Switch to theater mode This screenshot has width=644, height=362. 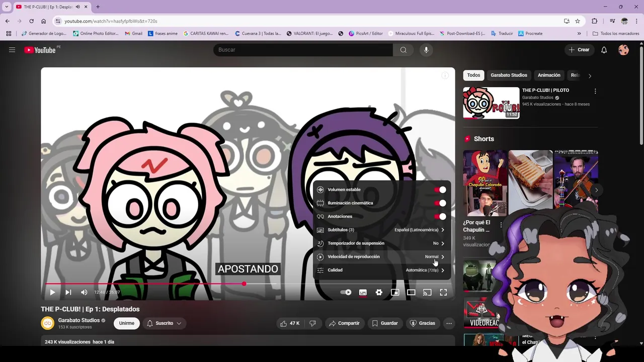tap(411, 292)
